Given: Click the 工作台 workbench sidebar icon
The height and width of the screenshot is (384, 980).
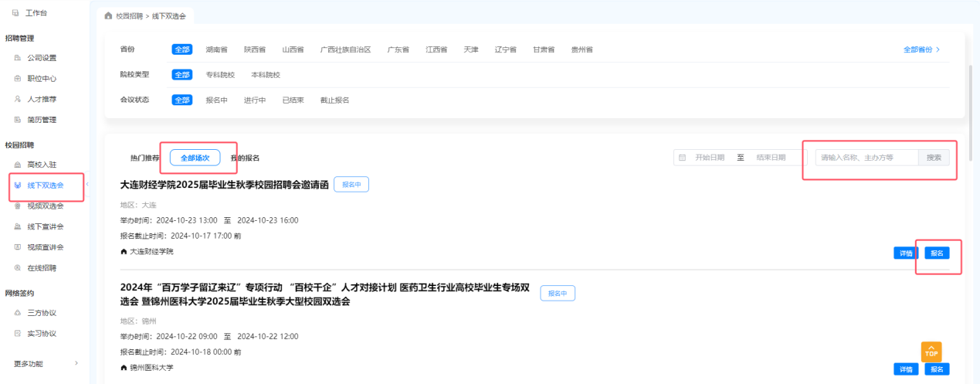Looking at the screenshot, I should (15, 13).
